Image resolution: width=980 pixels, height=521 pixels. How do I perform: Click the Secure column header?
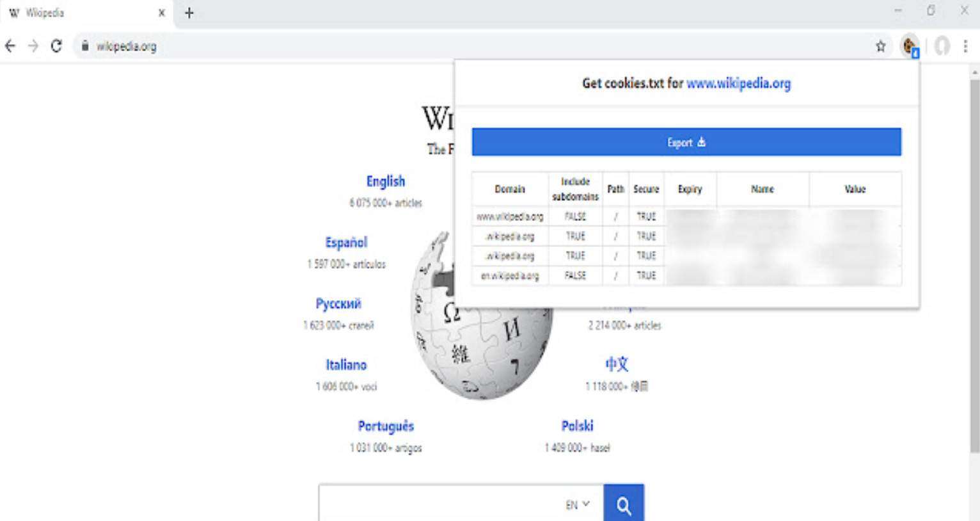[646, 189]
